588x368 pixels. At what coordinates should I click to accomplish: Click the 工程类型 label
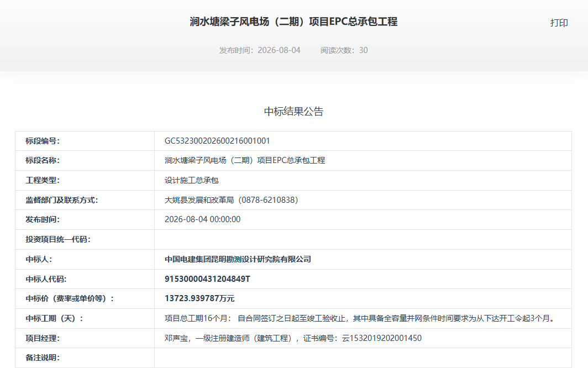(43, 181)
